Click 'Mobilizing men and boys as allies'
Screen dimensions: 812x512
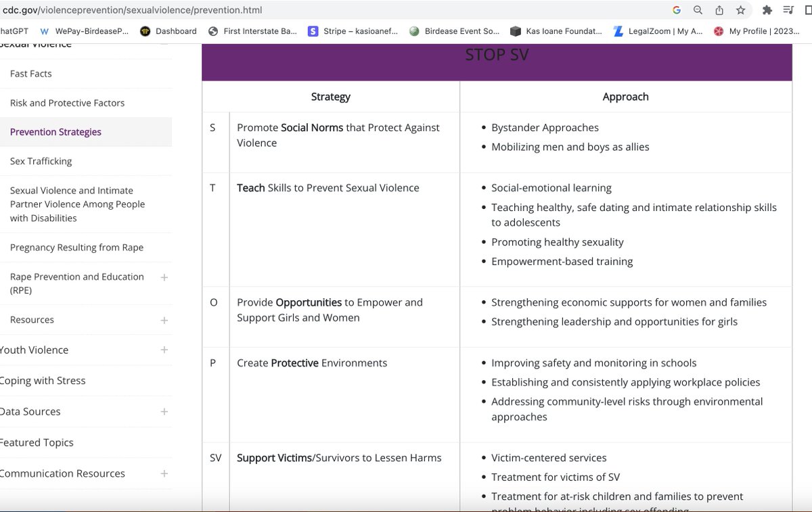(570, 147)
